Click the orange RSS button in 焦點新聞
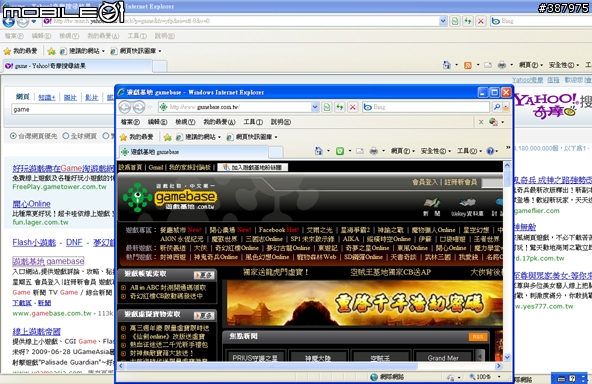The height and width of the screenshot is (384, 592). 478,336
